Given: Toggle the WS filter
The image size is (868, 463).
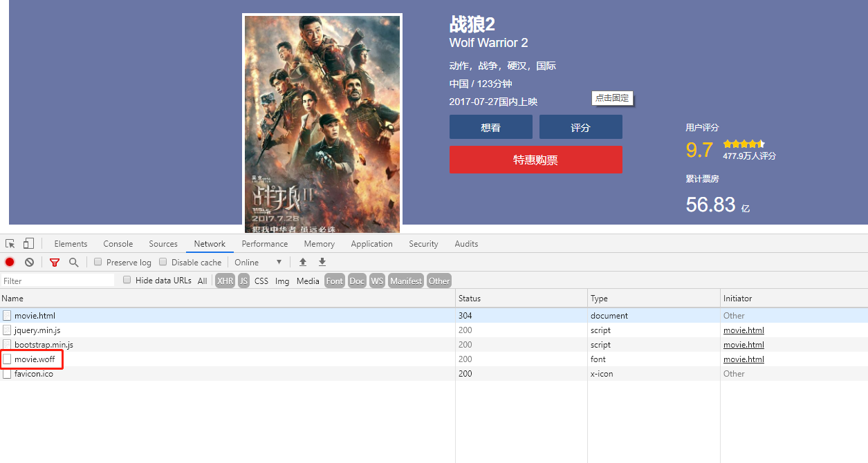Looking at the screenshot, I should [x=377, y=281].
